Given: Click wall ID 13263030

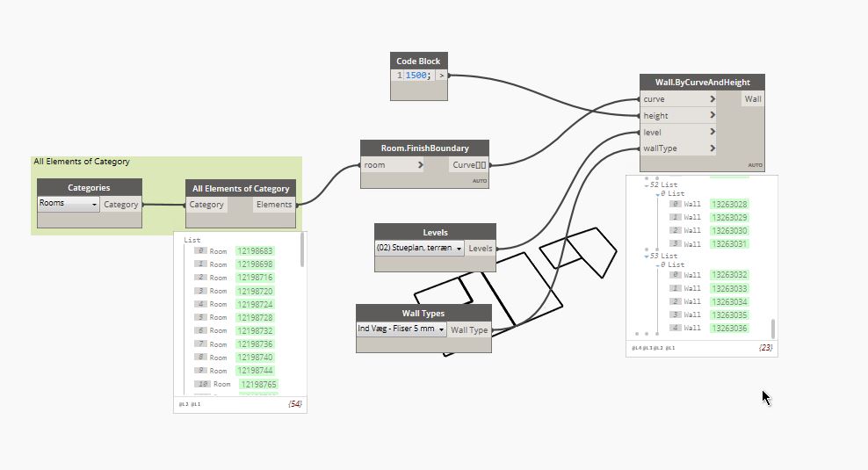Looking at the screenshot, I should click(x=729, y=231).
